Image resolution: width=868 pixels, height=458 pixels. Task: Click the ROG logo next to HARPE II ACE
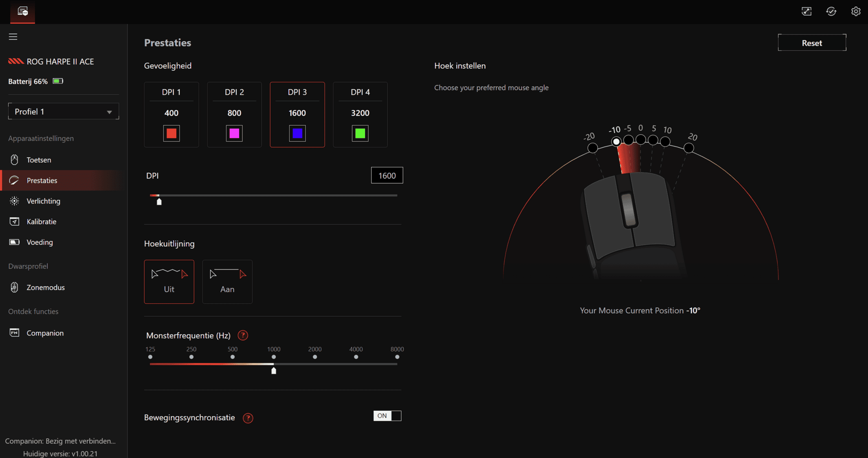16,61
